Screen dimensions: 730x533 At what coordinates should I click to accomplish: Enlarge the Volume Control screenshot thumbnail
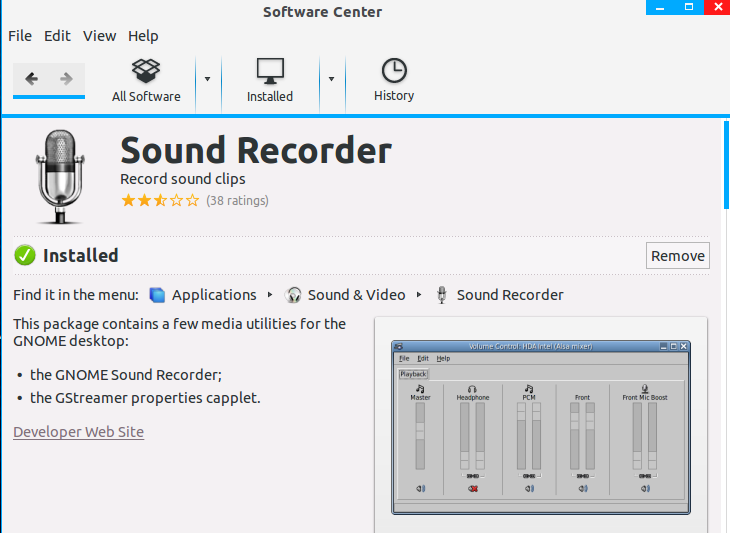pyautogui.click(x=540, y=425)
